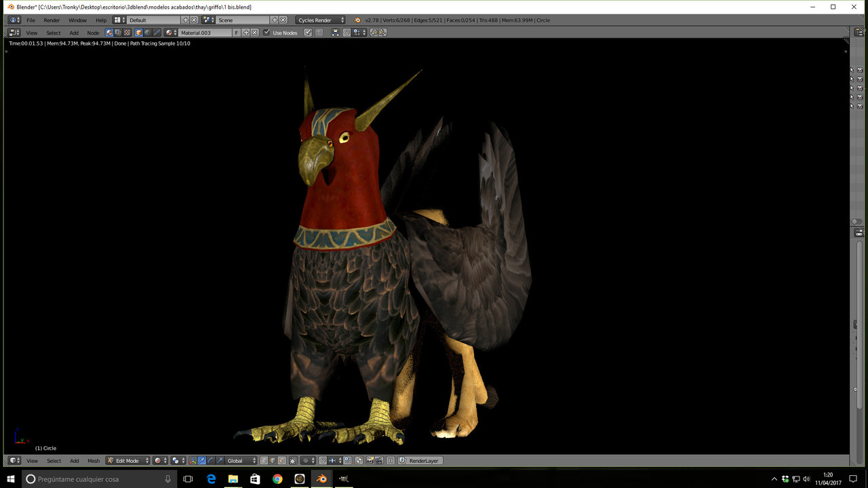Toggle the pin node tree icon

307,33
